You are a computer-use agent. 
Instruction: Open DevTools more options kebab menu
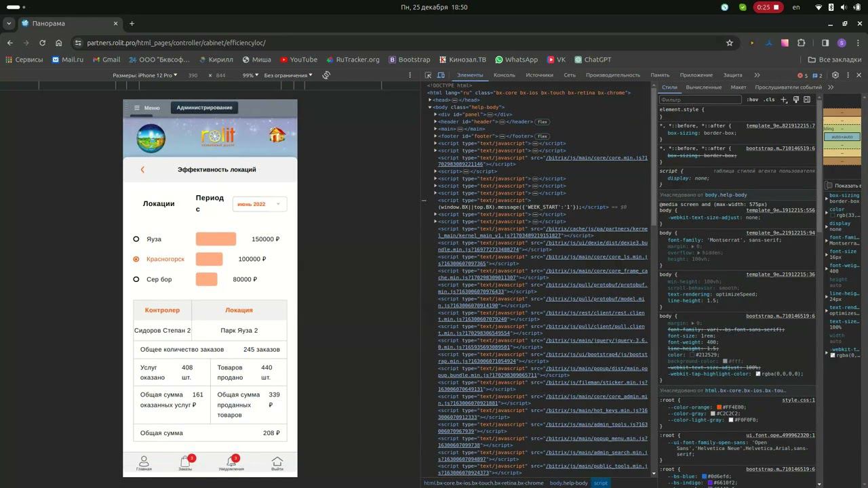pyautogui.click(x=847, y=75)
